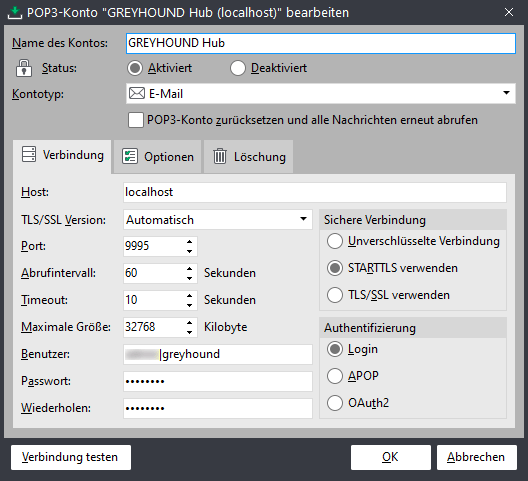Increase Abrufintervall with up arrow
This screenshot has height=481, width=528.
pyautogui.click(x=190, y=268)
